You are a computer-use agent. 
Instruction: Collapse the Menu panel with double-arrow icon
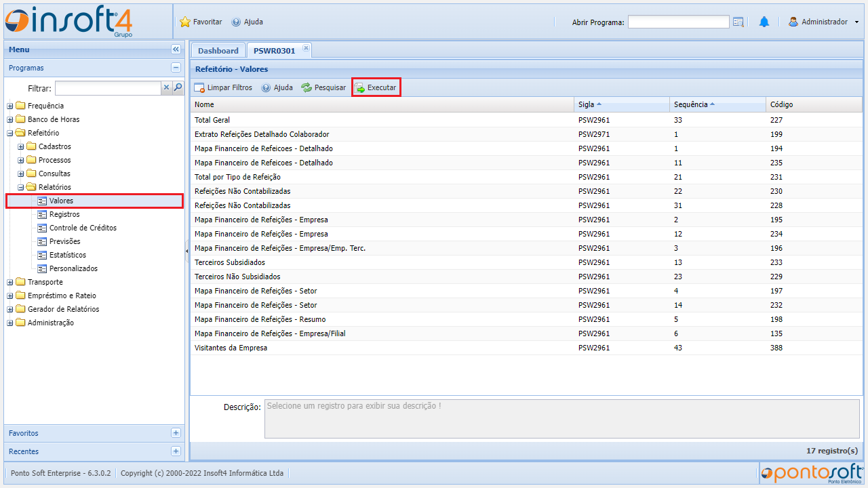click(x=176, y=49)
